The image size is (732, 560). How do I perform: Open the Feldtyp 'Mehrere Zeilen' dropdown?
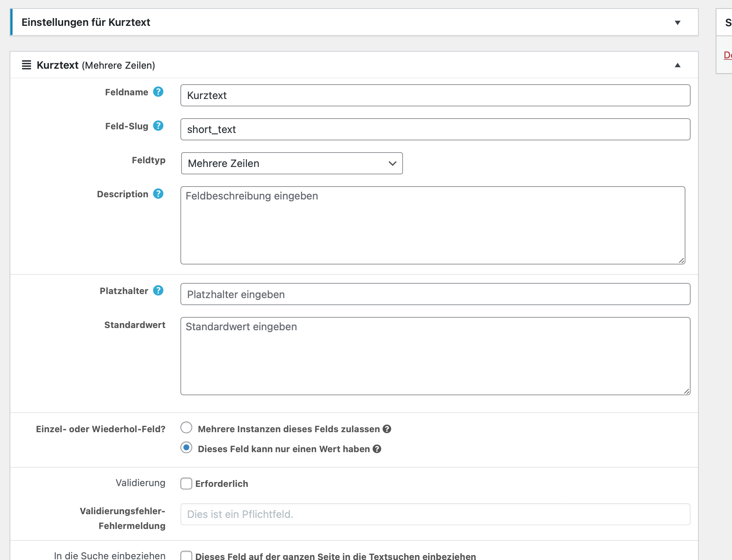click(x=292, y=163)
